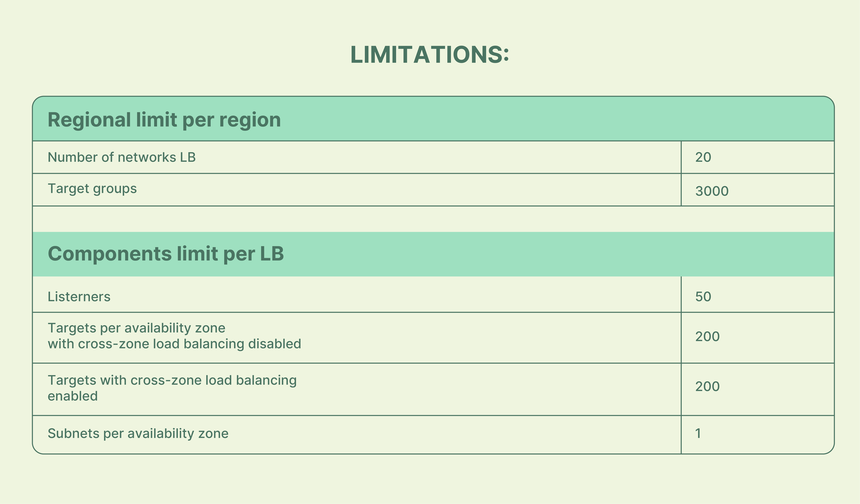The width and height of the screenshot is (860, 504).
Task: Select the Targets with cross-zone balancing row
Action: [430, 387]
